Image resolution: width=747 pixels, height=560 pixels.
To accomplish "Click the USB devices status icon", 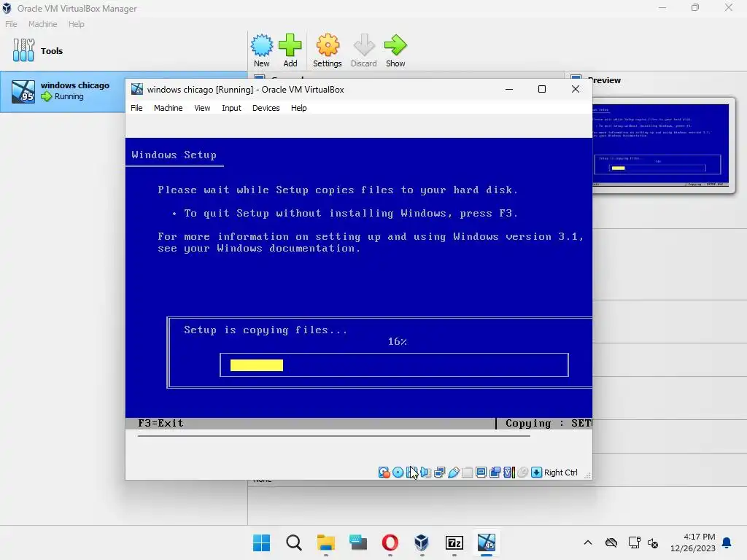I will pos(454,472).
